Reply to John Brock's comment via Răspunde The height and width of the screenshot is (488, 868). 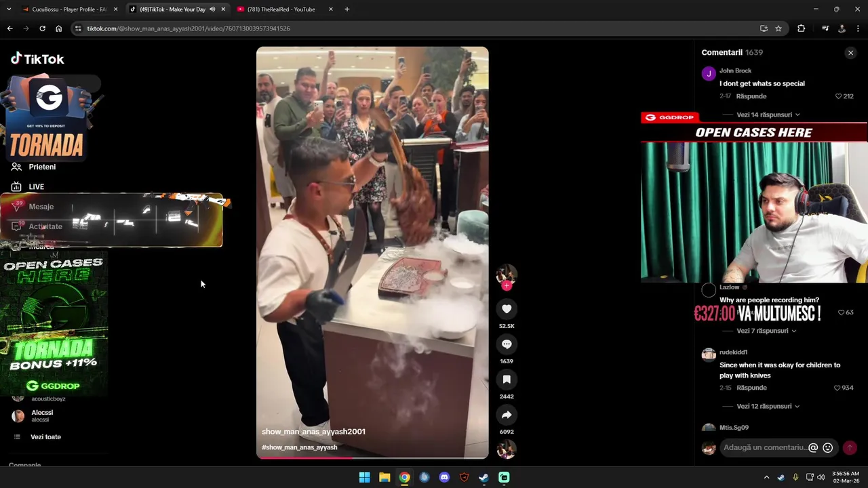pyautogui.click(x=751, y=96)
